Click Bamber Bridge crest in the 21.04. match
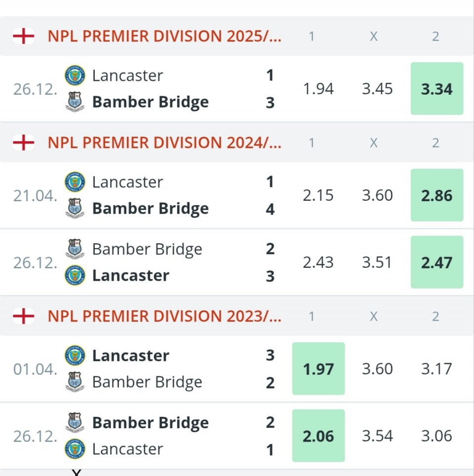This screenshot has width=474, height=476. [75, 208]
